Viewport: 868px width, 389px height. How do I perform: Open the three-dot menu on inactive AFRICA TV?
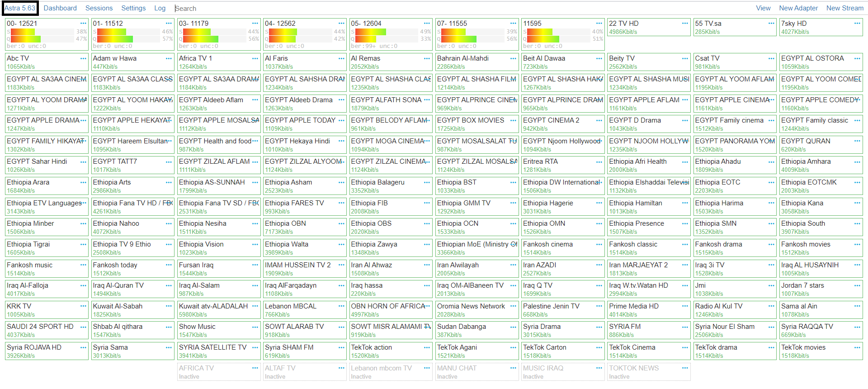pos(255,368)
